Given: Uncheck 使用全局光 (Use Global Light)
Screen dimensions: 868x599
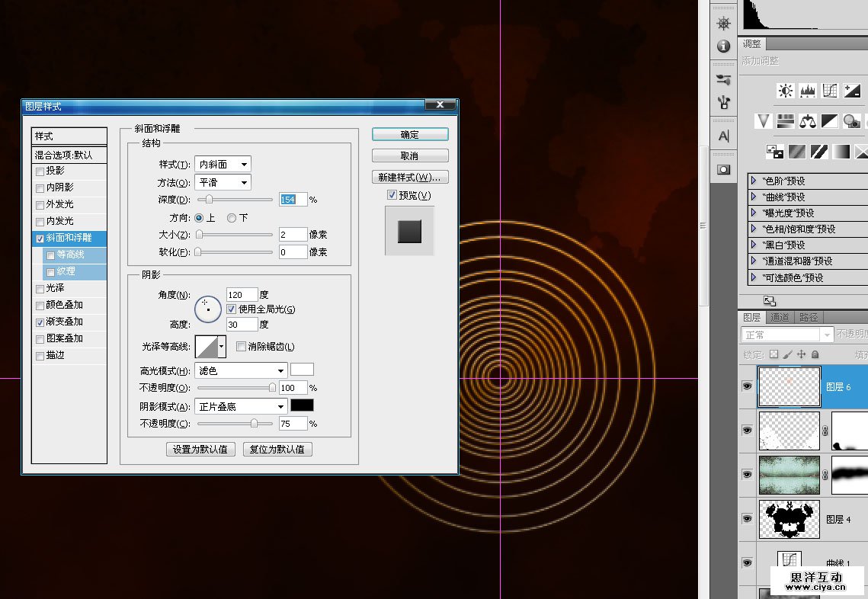Looking at the screenshot, I should point(232,309).
